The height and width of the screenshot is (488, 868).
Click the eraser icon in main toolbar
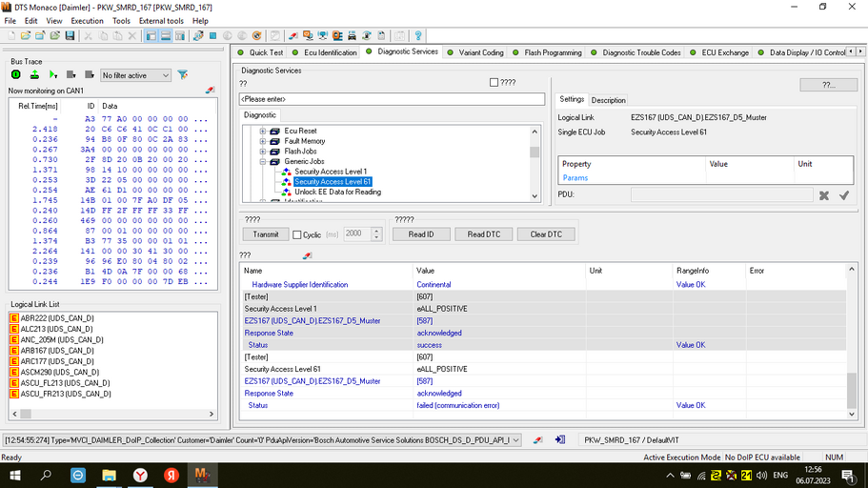pos(293,36)
